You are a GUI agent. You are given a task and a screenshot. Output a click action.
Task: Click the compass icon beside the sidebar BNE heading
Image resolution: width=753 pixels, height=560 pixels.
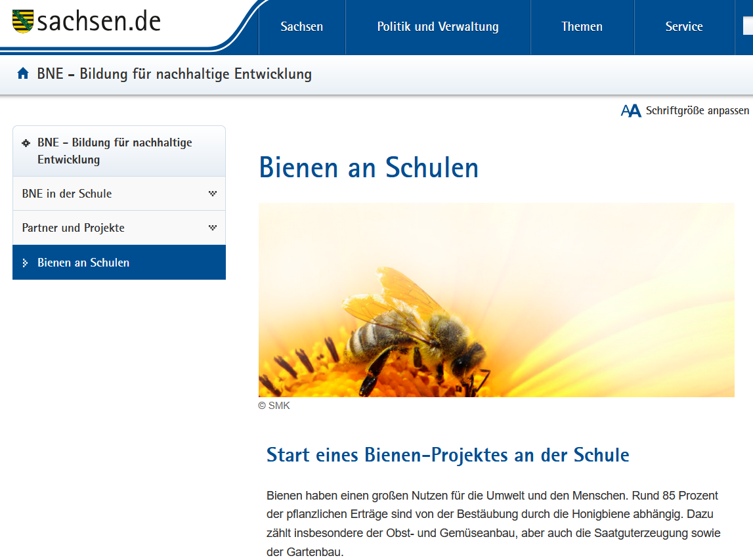coord(26,142)
